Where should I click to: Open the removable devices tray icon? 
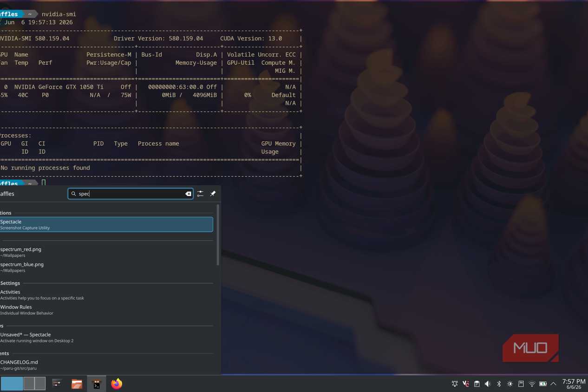pyautogui.click(x=521, y=384)
